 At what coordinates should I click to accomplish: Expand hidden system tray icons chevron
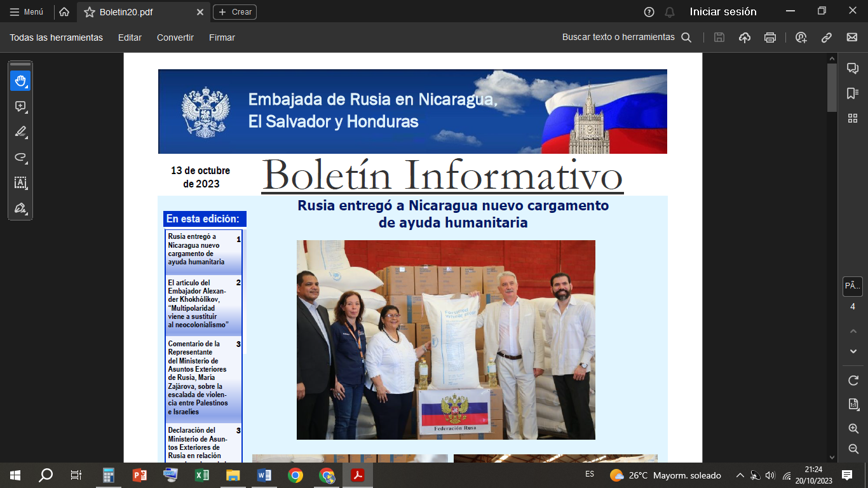click(x=740, y=475)
